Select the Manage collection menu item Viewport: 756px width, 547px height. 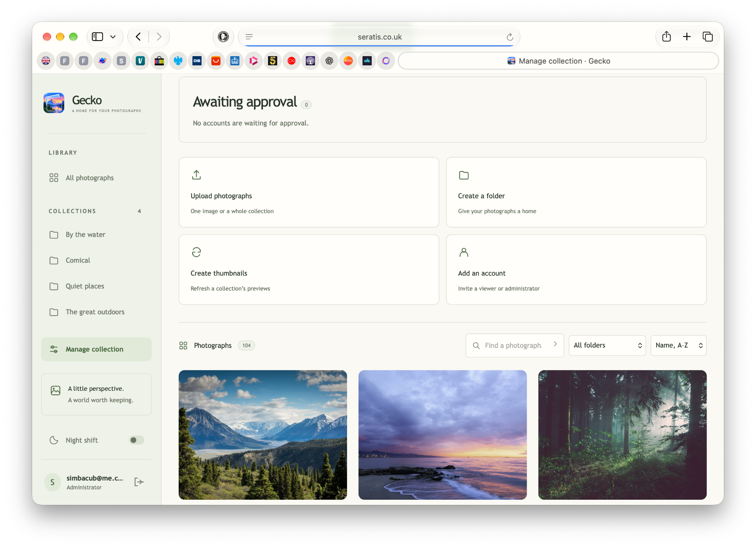[x=96, y=349]
